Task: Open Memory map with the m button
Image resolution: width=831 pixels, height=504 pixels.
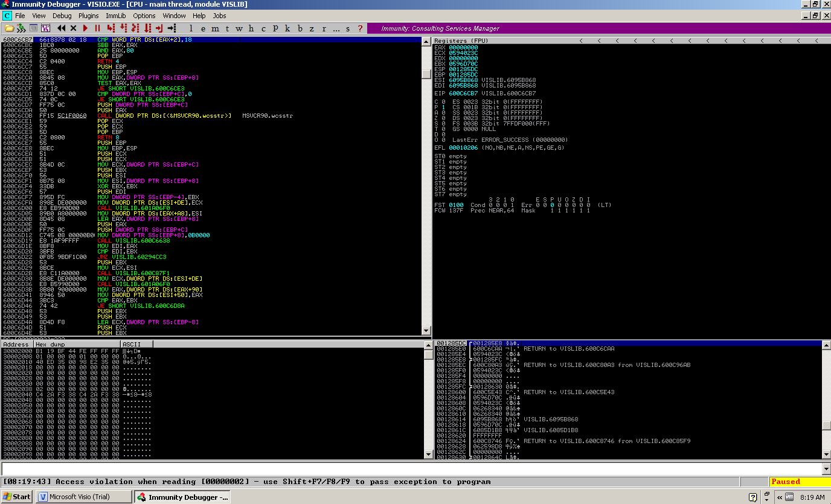Action: pos(216,28)
